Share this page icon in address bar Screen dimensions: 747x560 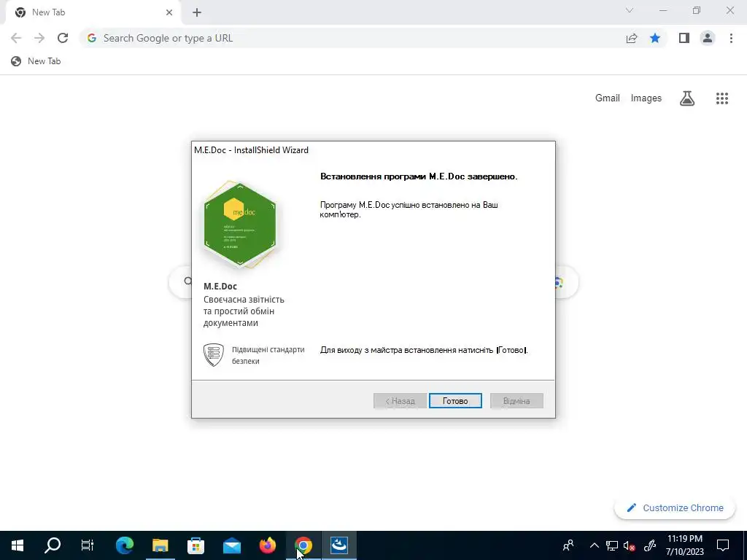tap(632, 38)
